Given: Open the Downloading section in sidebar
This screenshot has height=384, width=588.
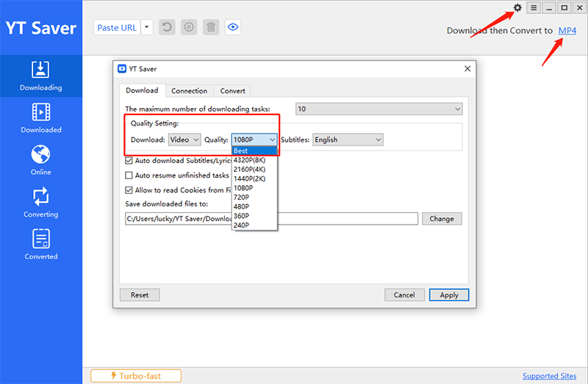Looking at the screenshot, I should point(41,76).
